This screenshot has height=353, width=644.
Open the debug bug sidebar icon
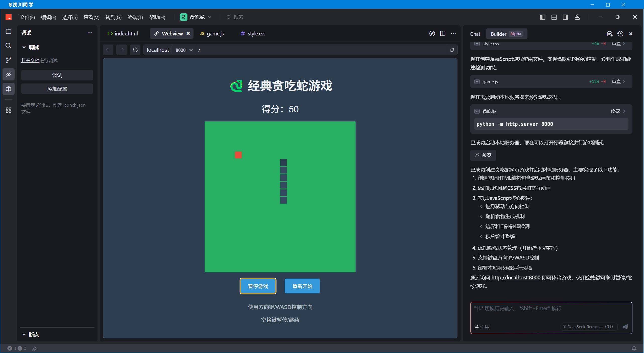pos(9,89)
